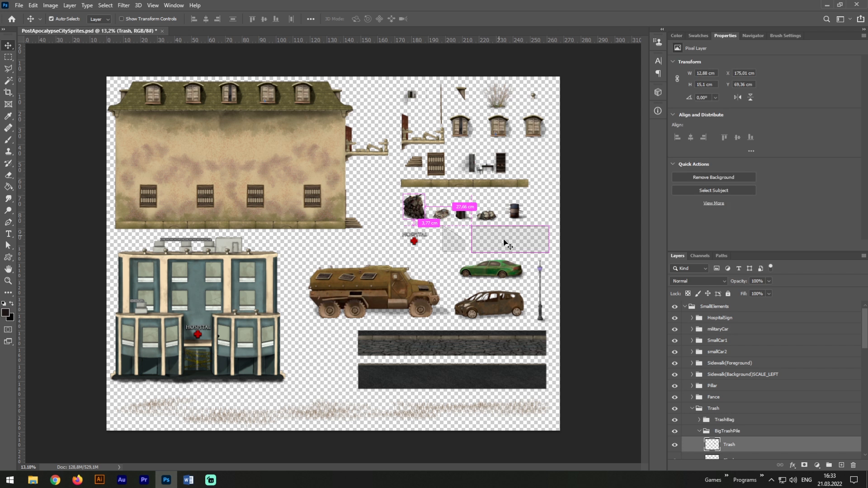Hide the selected Trash pixel layer

pos(675,445)
